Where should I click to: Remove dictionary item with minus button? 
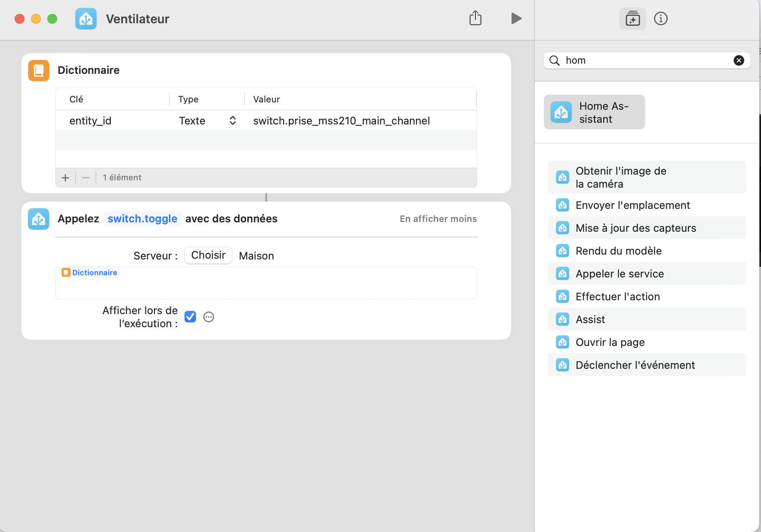pyautogui.click(x=86, y=178)
